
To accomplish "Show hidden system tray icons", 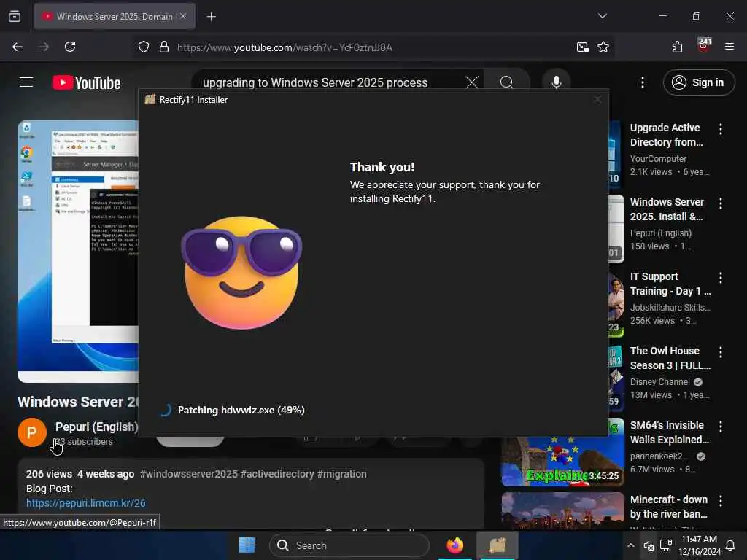I will coord(631,545).
